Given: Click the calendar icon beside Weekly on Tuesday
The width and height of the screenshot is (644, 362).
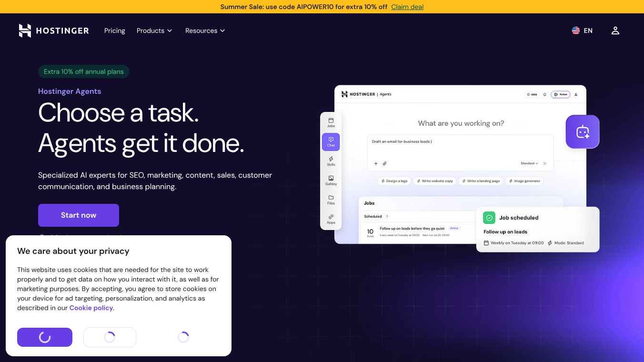Looking at the screenshot, I should (x=486, y=243).
